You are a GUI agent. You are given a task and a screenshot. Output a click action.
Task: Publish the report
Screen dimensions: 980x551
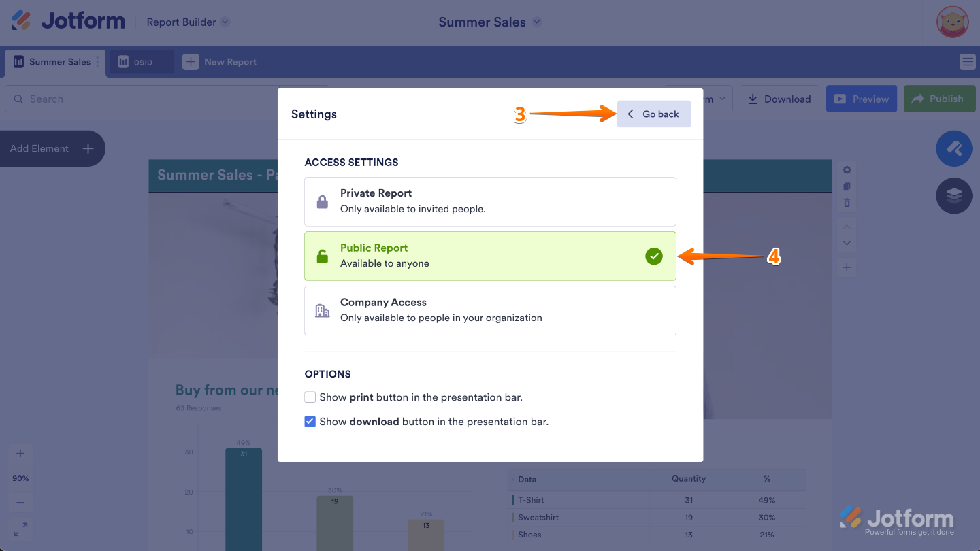tap(940, 99)
